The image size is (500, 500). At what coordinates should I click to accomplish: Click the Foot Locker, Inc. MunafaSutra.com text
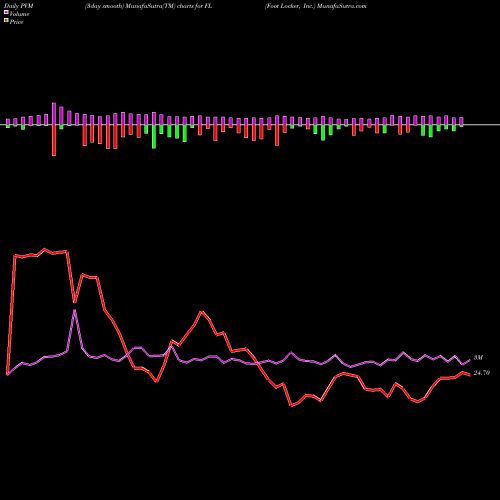(x=316, y=6)
